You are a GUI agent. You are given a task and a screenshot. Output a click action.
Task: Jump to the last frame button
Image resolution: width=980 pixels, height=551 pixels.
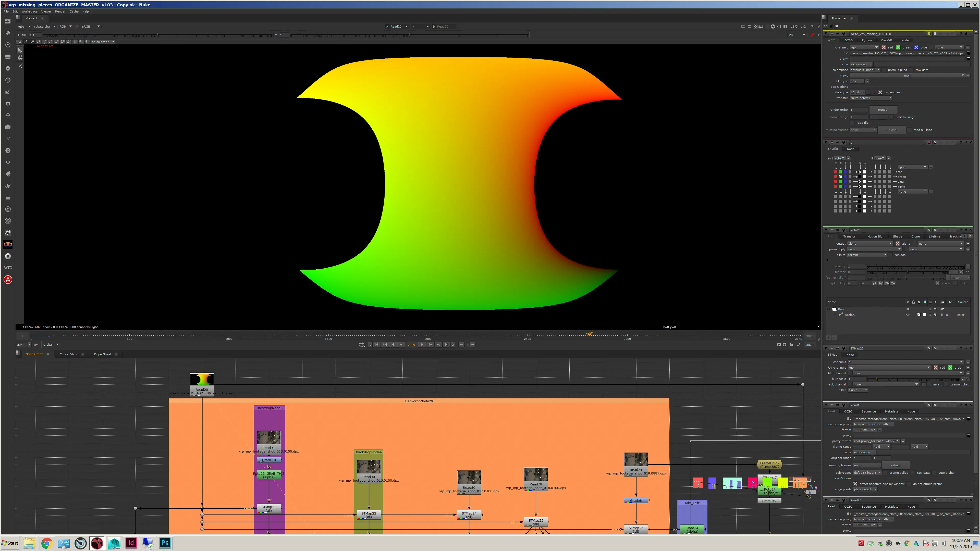pyautogui.click(x=446, y=345)
